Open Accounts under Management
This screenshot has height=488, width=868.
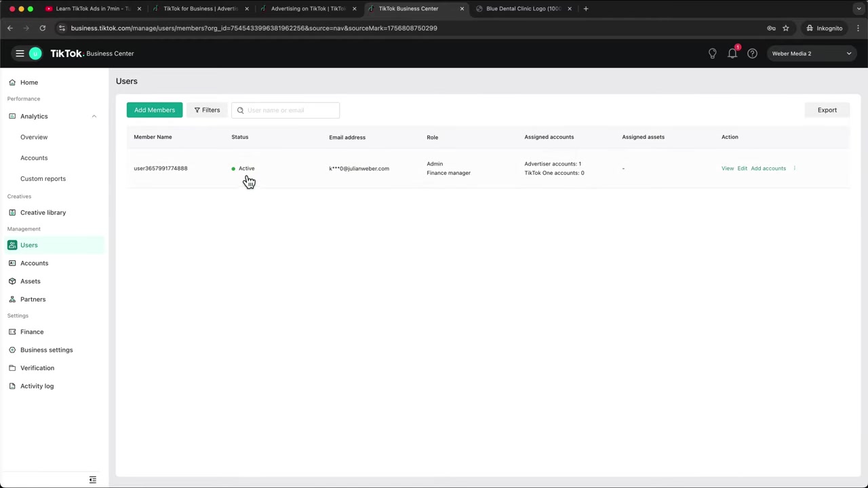click(34, 263)
